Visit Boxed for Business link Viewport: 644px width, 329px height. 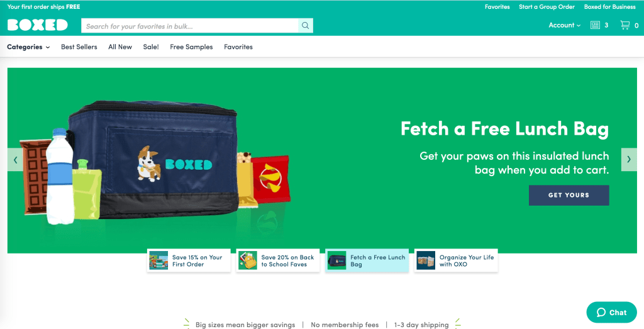(x=610, y=7)
